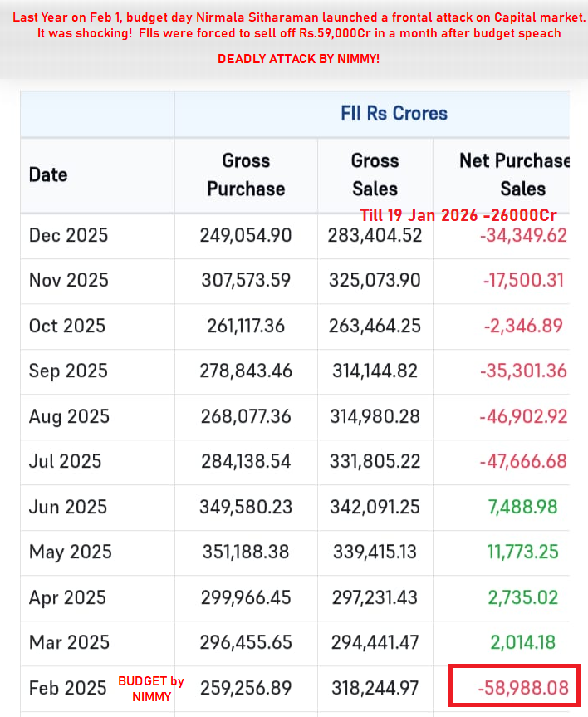Click gross purchase value 249,054.90
588x717 pixels.
(x=246, y=235)
